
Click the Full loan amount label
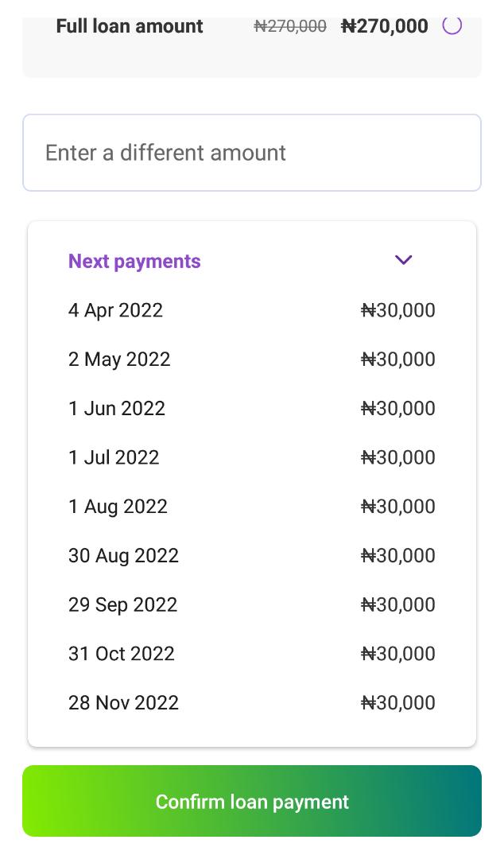point(129,26)
